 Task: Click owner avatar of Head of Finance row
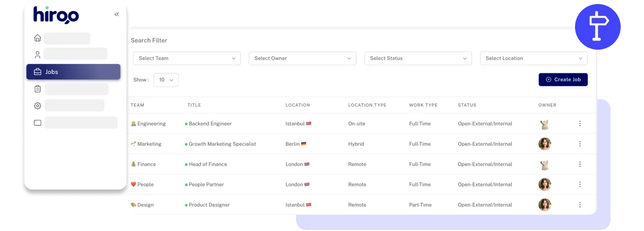pos(545,164)
